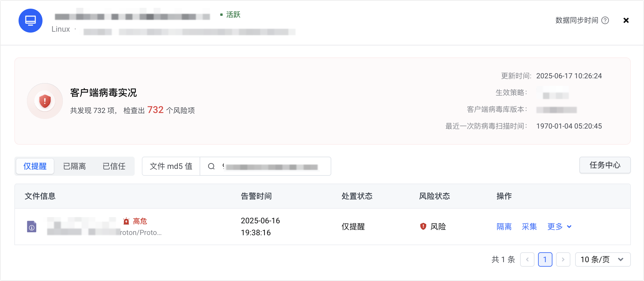644x281 pixels.
Task: Click the 高危 alarm icon
Action: pyautogui.click(x=126, y=221)
